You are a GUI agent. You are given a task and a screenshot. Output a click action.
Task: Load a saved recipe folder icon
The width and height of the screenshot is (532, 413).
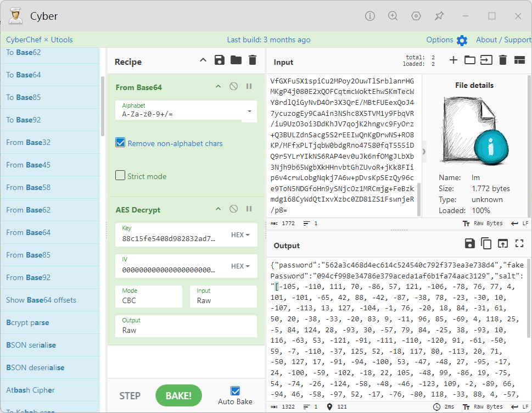[x=236, y=60]
